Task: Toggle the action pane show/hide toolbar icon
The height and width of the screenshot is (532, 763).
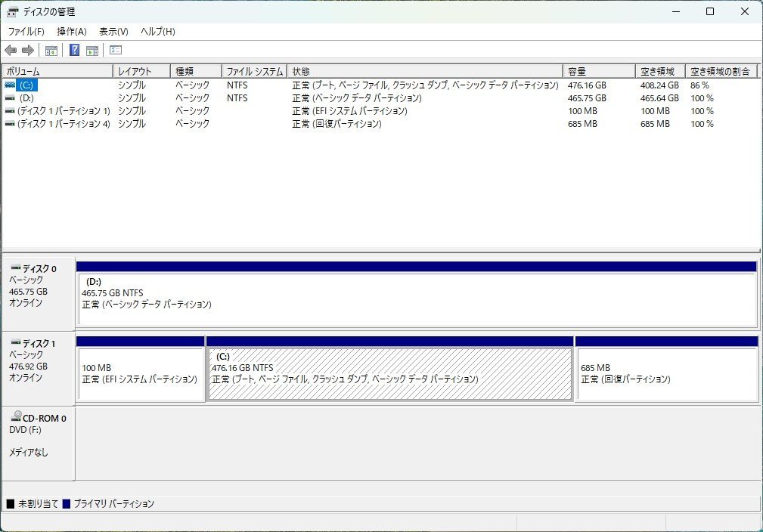Action: pyautogui.click(x=92, y=50)
